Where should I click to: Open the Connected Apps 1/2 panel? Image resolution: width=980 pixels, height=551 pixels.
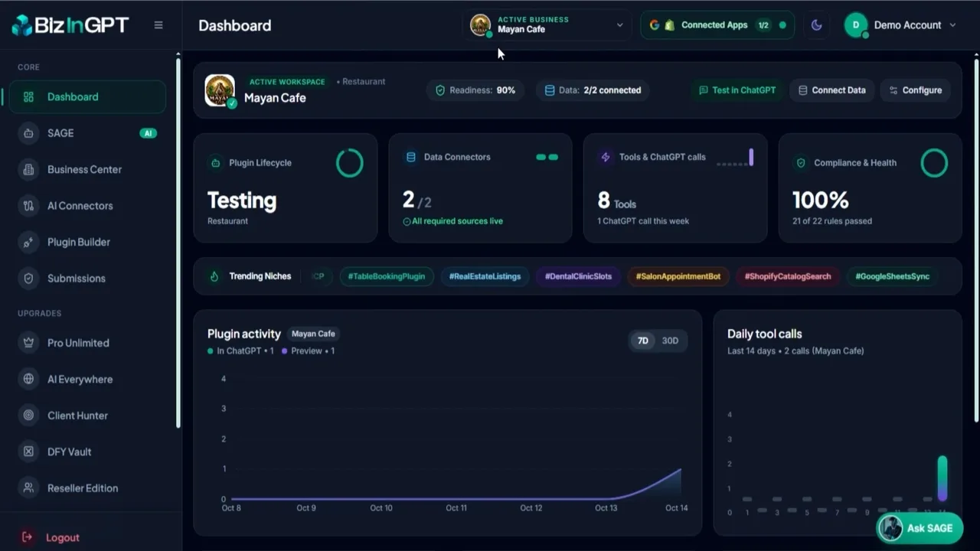[x=717, y=25]
